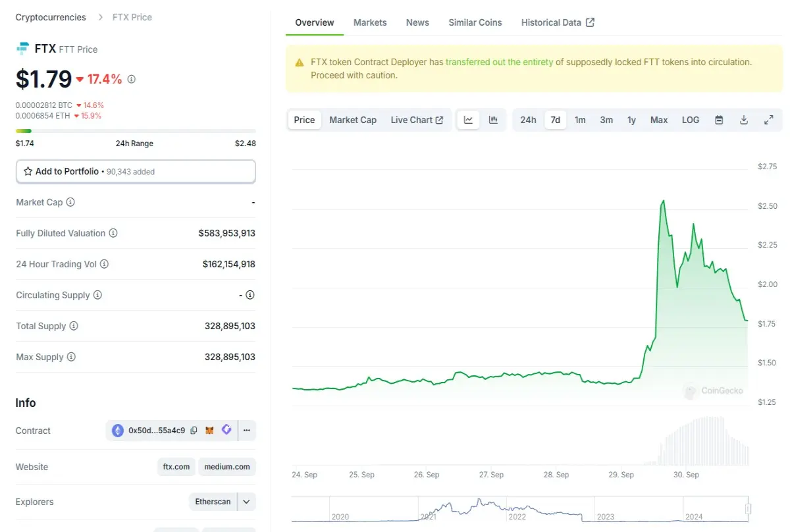Select the 3m time range
790x532 pixels.
(x=606, y=120)
